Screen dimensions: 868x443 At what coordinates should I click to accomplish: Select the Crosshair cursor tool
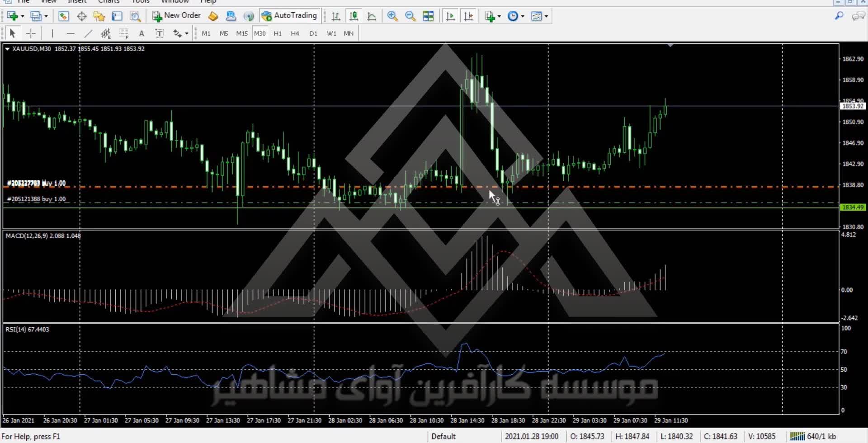31,33
